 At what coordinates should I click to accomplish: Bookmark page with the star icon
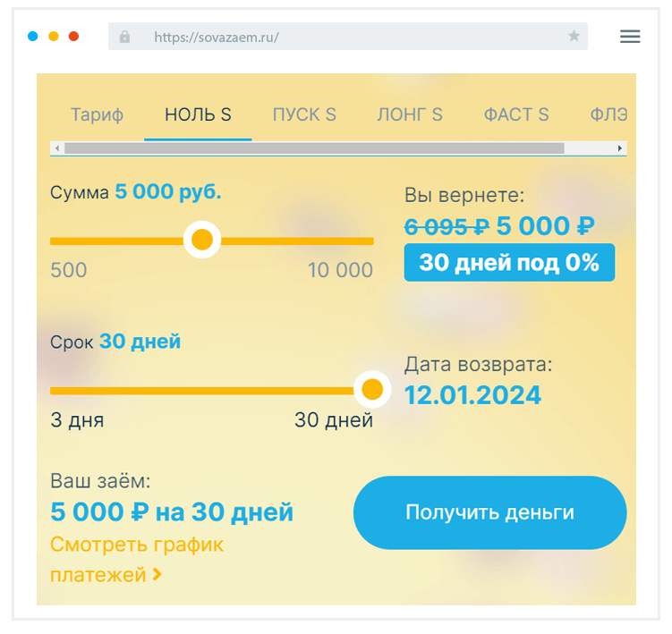click(x=574, y=37)
